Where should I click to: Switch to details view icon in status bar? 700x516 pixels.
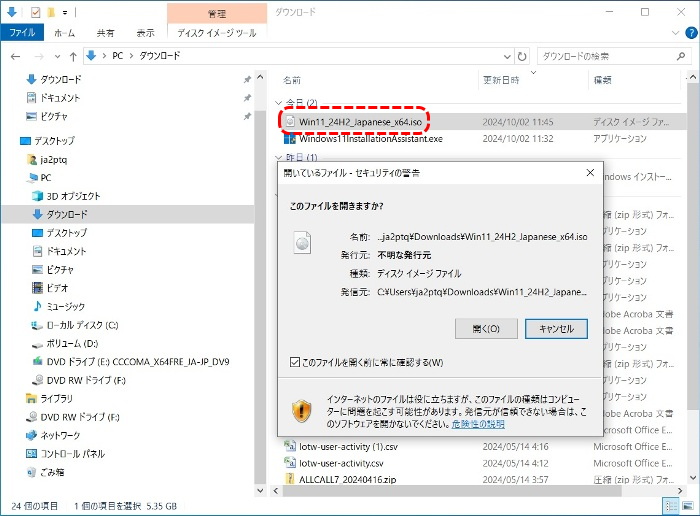pos(671,506)
